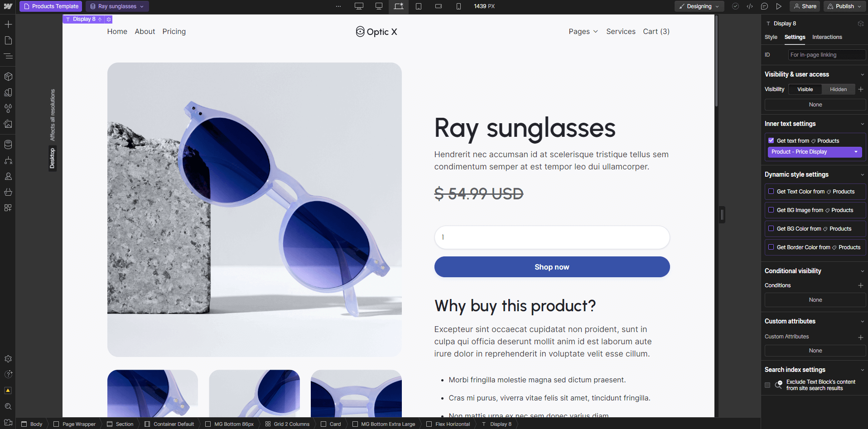
Task: Check the publish status checkmark icon
Action: [x=735, y=6]
